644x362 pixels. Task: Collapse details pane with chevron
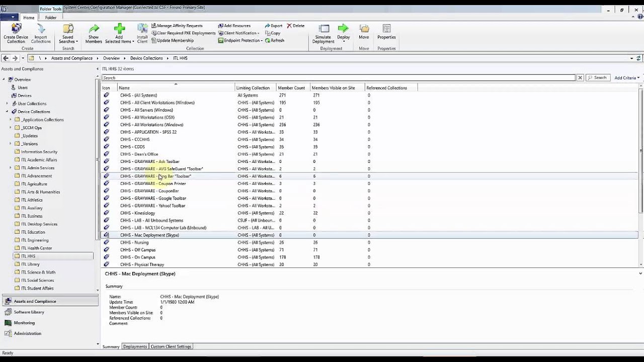tap(640, 274)
